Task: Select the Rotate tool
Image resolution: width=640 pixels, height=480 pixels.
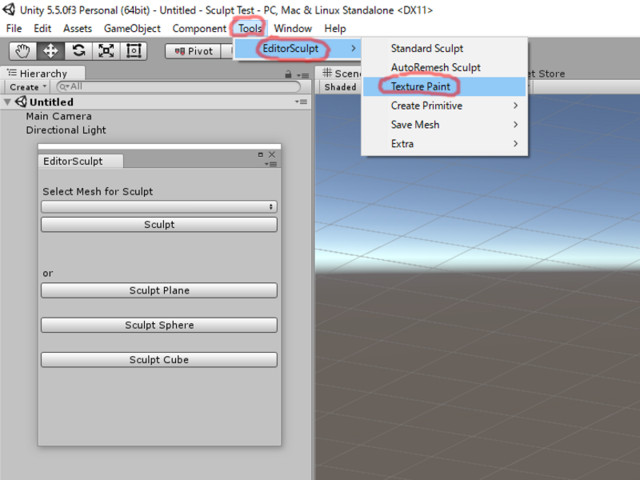Action: [78, 51]
